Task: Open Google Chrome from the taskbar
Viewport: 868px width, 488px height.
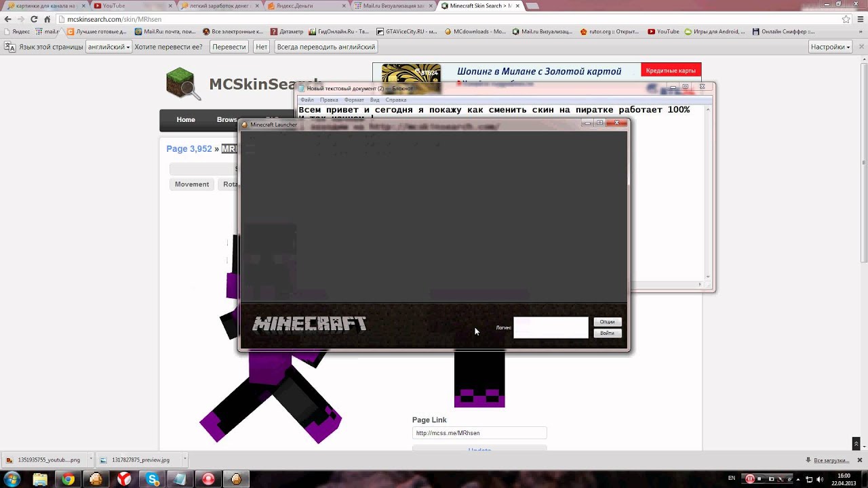Action: 68,479
